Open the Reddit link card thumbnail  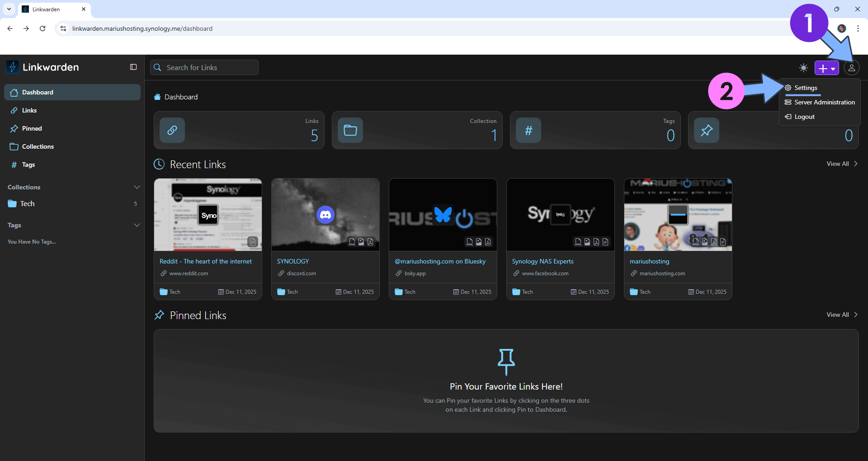tap(208, 215)
